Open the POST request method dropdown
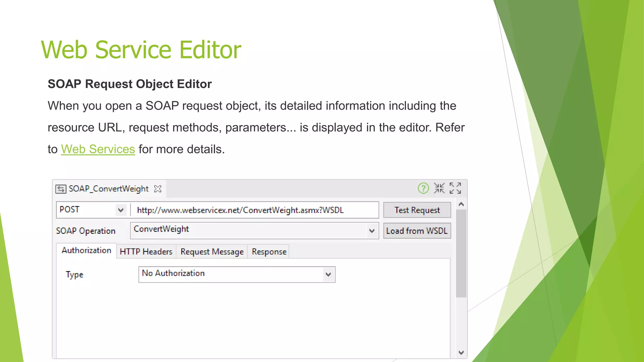The image size is (644, 362). 121,210
